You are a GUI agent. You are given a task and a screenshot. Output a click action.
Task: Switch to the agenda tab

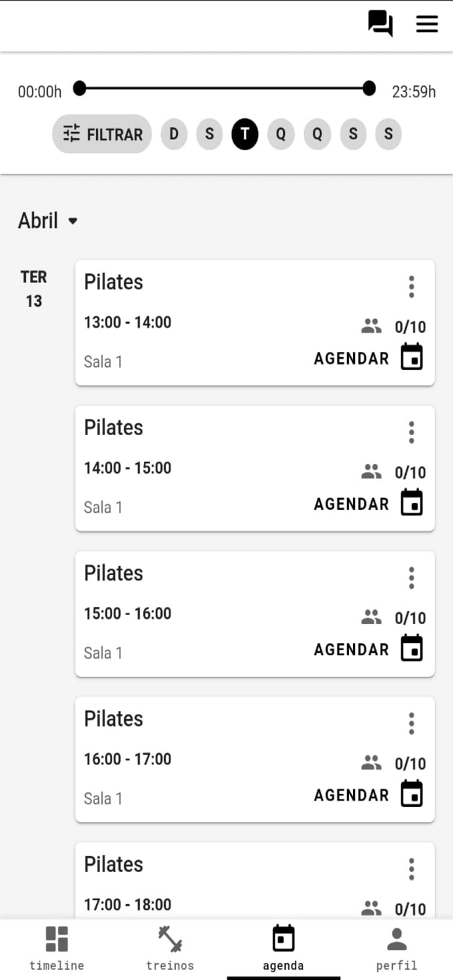[282, 947]
